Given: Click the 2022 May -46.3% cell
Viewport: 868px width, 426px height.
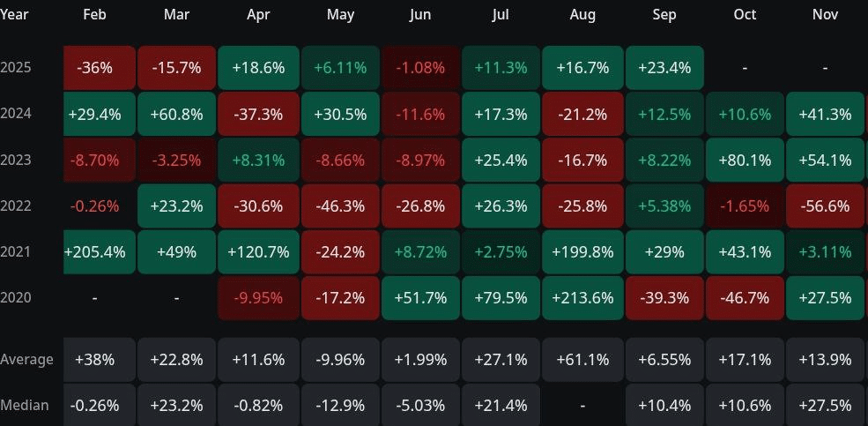Looking at the screenshot, I should (340, 206).
